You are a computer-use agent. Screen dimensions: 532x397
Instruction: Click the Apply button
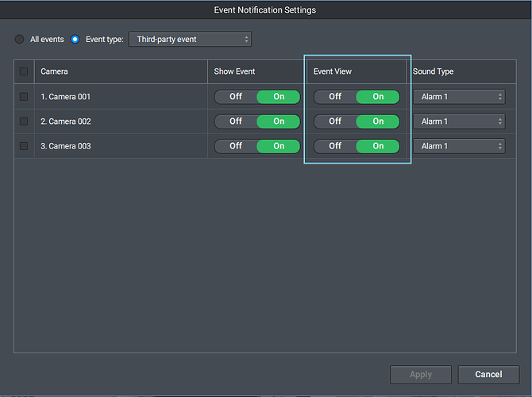(x=421, y=375)
